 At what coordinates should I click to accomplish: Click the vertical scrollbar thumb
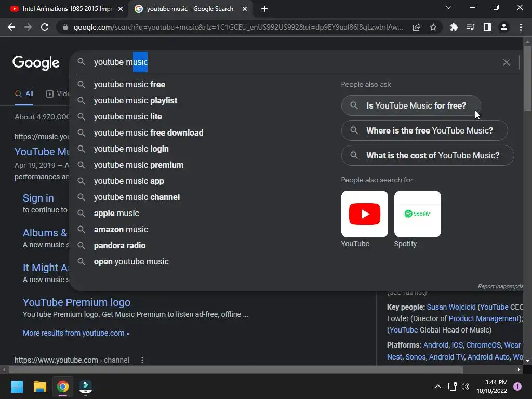(527, 78)
